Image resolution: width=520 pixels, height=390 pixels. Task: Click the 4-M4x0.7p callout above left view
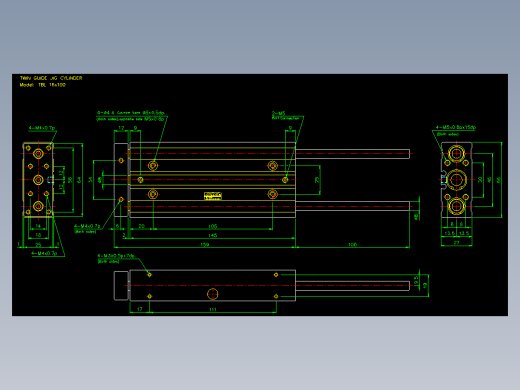(x=42, y=128)
